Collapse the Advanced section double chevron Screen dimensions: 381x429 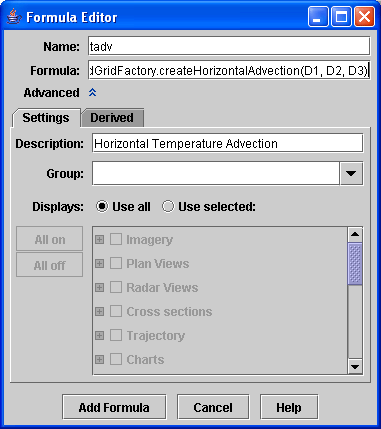92,92
